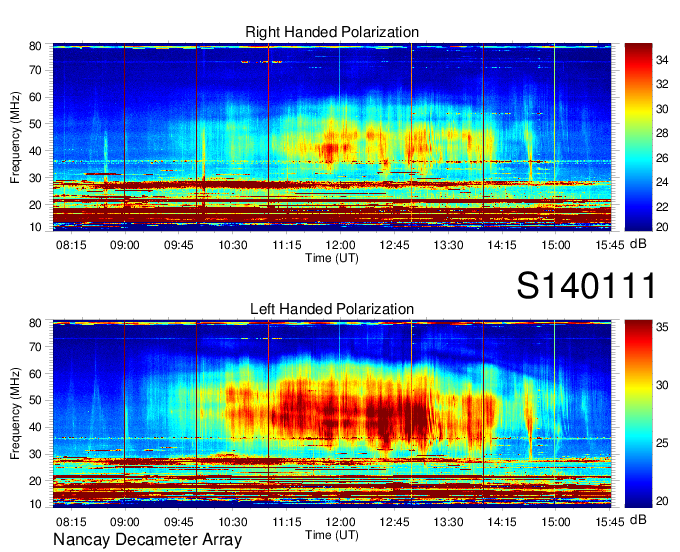Click "09:00" time tick under Left Handed plot
Screen dimensions: 680x552
(125, 522)
